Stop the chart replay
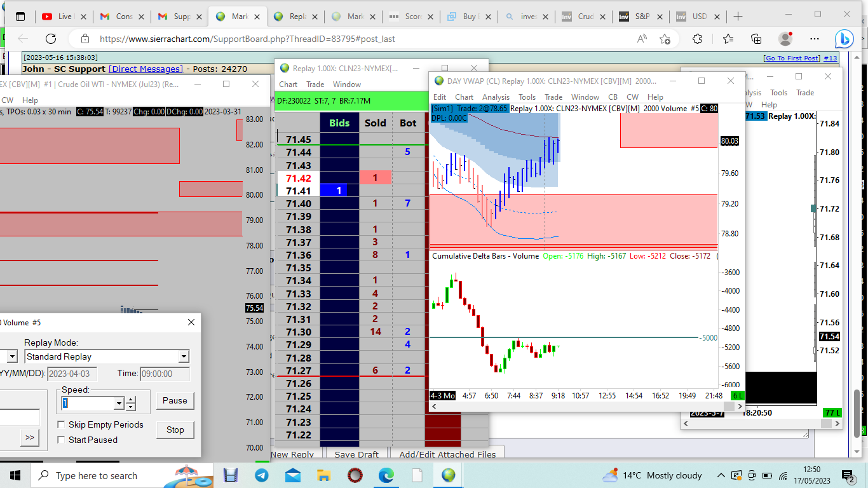Image resolution: width=868 pixels, height=488 pixels. [175, 430]
